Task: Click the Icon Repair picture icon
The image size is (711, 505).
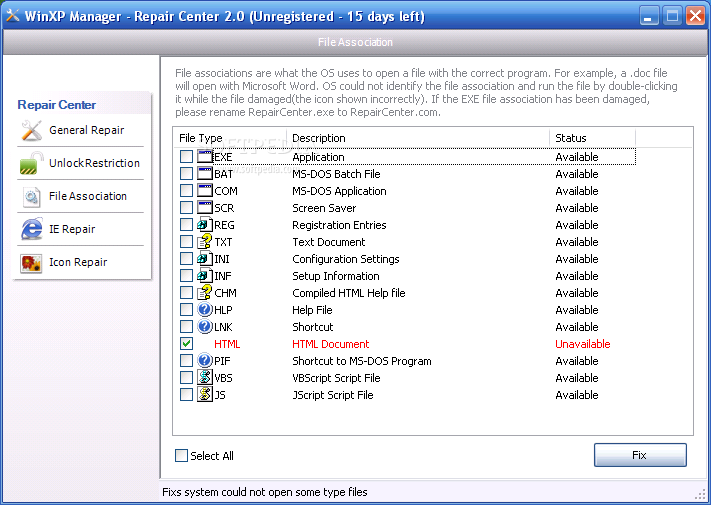Action: (x=31, y=262)
